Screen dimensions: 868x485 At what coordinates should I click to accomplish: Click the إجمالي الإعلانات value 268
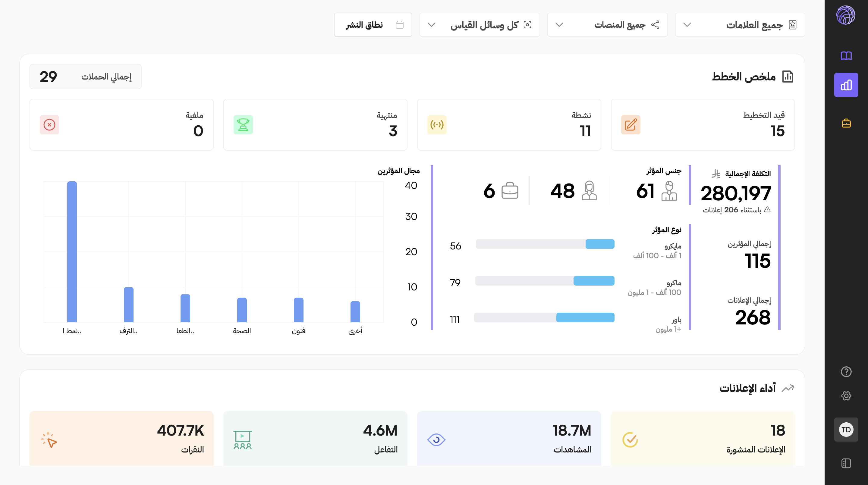pyautogui.click(x=753, y=317)
